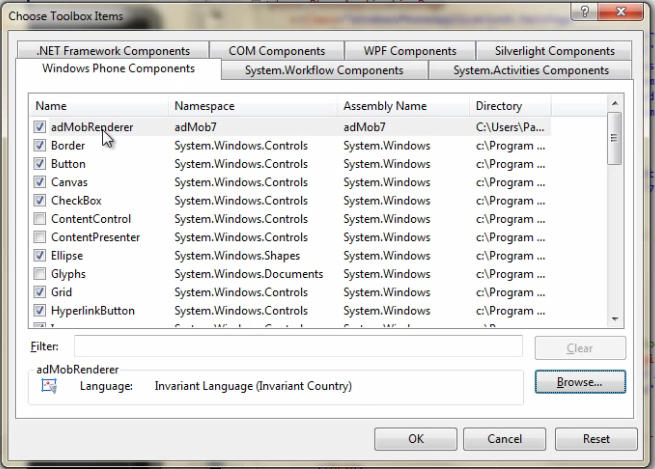Uncheck the HyperlinkButton checkbox
Image resolution: width=655 pixels, height=469 pixels.
(x=40, y=311)
